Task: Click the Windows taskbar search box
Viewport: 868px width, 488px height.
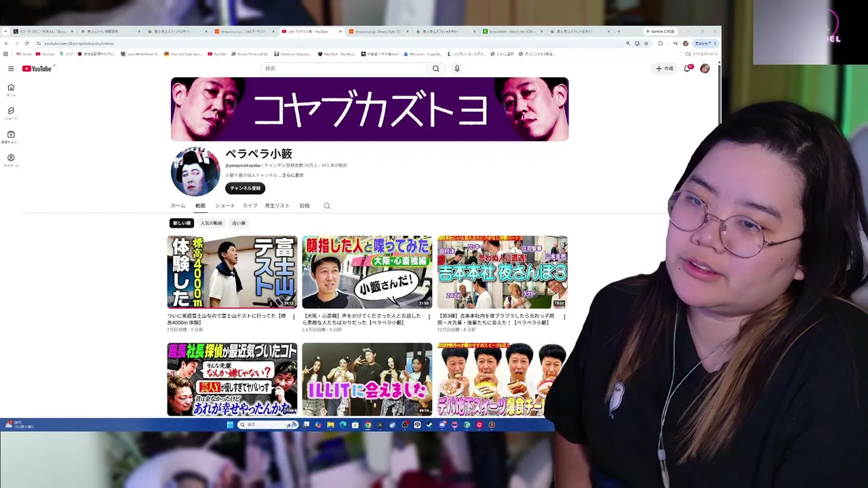Action: click(x=268, y=425)
